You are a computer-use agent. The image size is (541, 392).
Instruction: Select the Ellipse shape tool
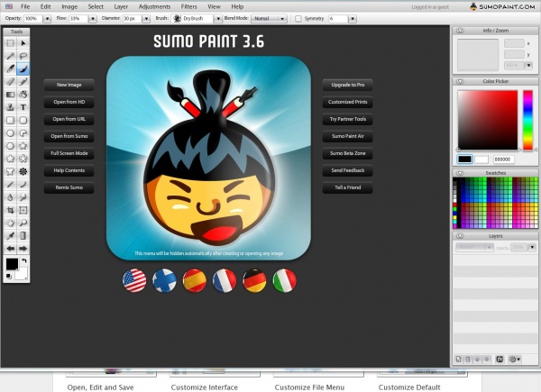pyautogui.click(x=10, y=133)
